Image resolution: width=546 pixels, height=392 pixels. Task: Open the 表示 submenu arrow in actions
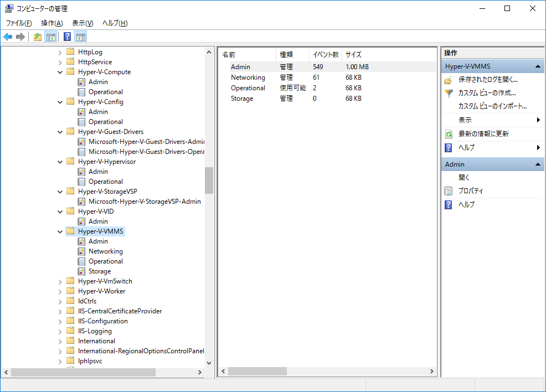tap(538, 120)
